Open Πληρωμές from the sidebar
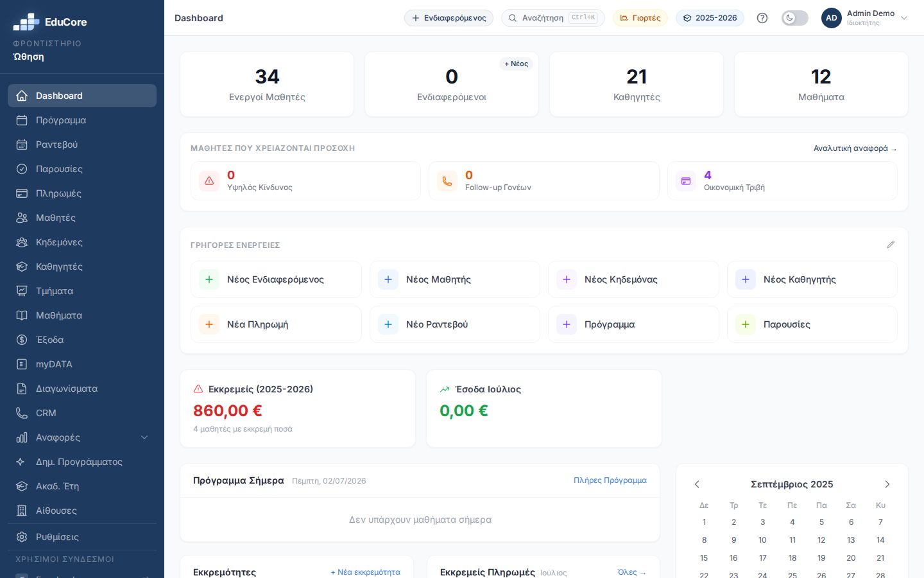 pos(82,193)
